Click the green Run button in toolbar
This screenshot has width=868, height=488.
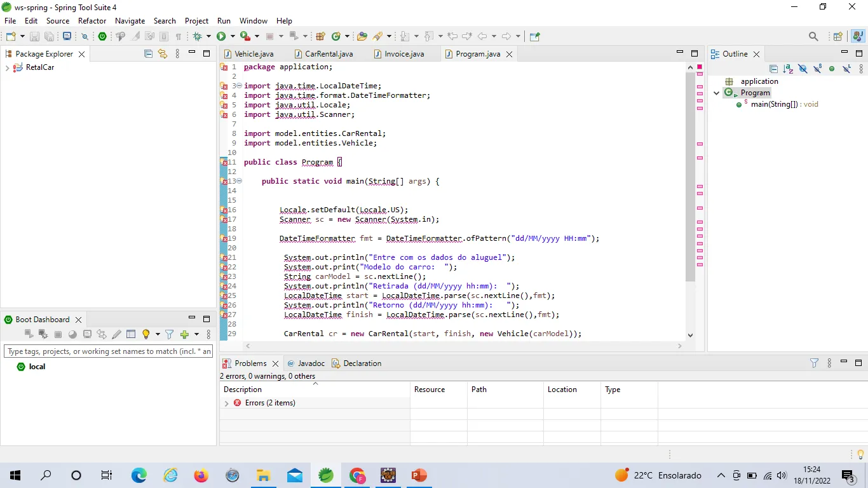click(221, 37)
